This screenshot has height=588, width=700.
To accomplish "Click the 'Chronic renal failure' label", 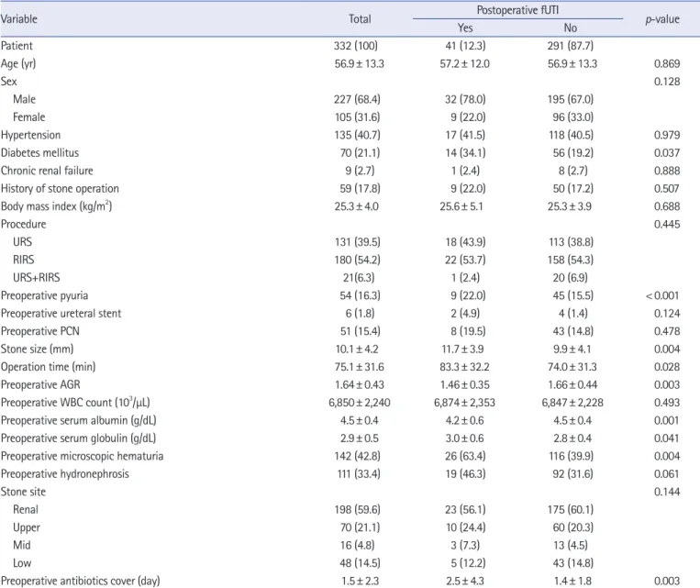I will pyautogui.click(x=47, y=171).
